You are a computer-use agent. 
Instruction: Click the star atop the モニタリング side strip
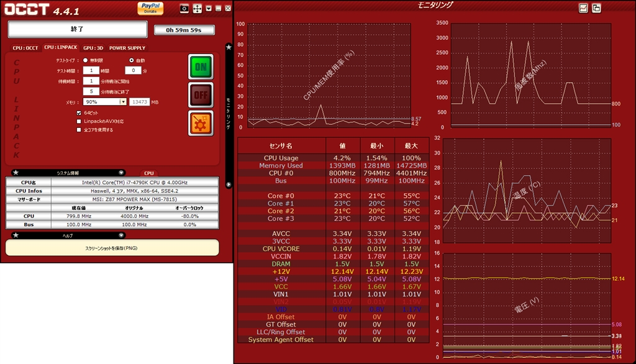(x=229, y=47)
